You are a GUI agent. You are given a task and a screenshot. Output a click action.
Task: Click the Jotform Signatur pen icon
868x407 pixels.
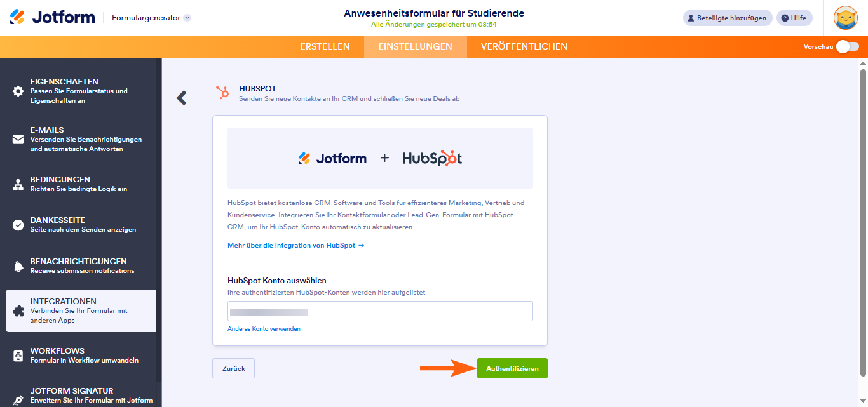point(18,400)
